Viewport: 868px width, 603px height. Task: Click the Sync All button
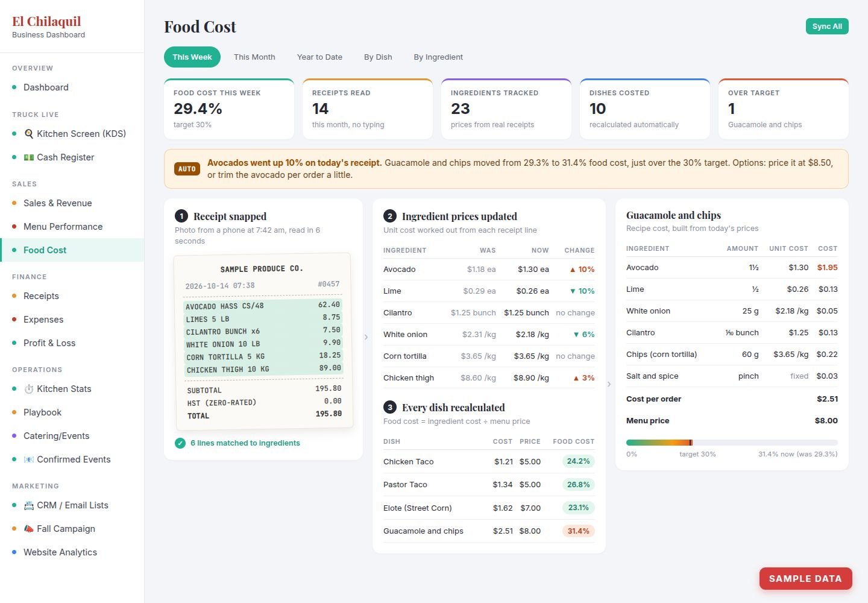(x=827, y=27)
